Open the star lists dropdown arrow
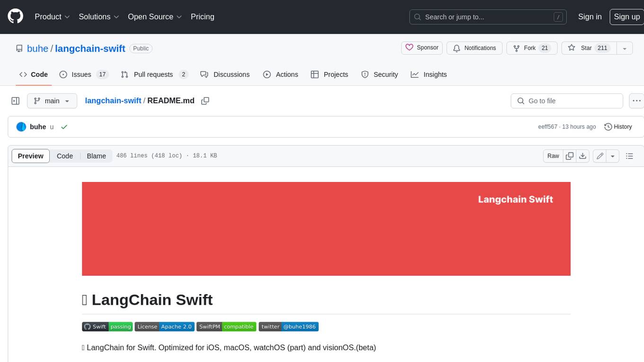The width and height of the screenshot is (644, 362). (x=625, y=48)
